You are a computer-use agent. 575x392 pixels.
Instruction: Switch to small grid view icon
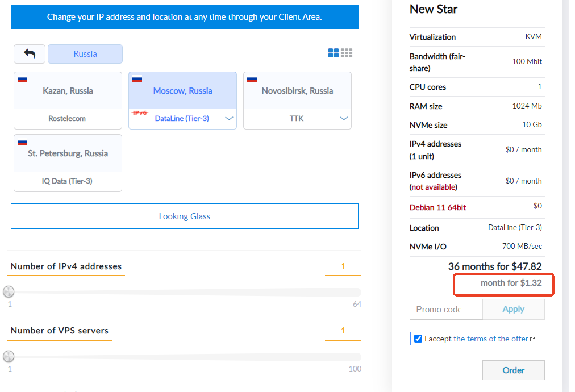[x=347, y=53]
